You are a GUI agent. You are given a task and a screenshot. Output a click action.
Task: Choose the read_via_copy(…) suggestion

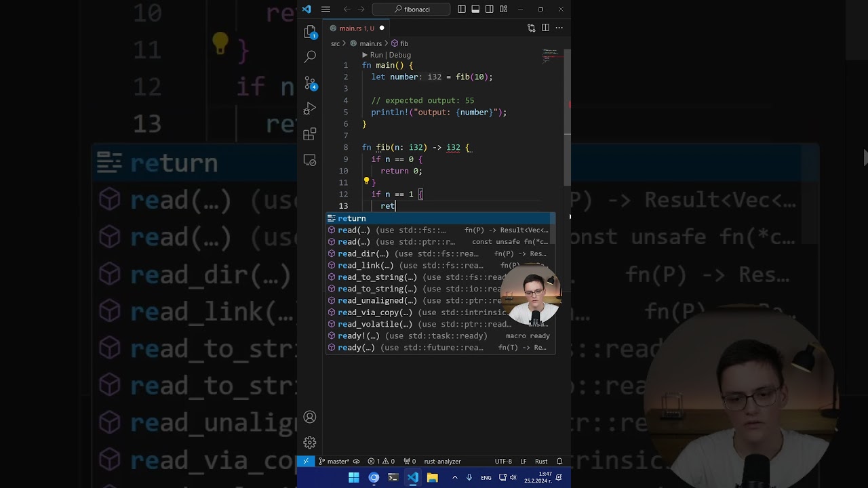(438, 312)
